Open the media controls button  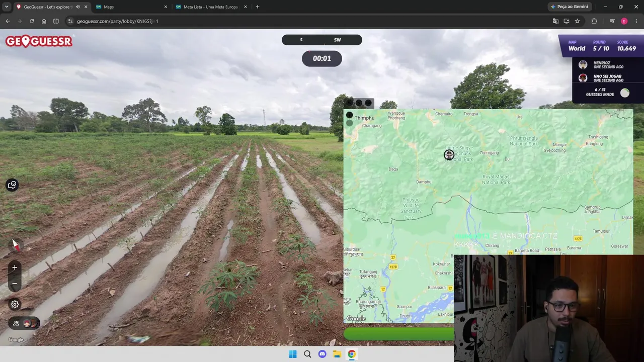click(x=612, y=21)
